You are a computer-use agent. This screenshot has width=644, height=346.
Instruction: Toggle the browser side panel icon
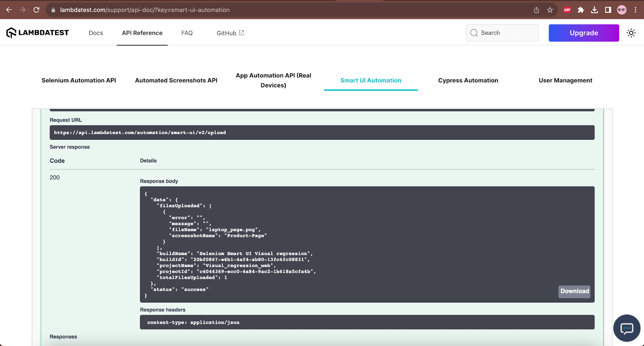click(x=608, y=10)
